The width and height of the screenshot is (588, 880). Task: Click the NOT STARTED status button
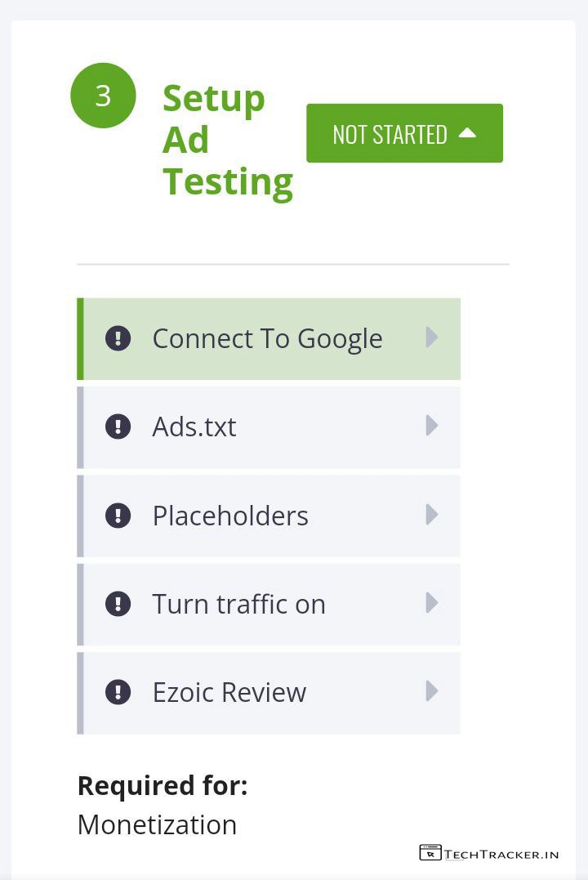[x=390, y=133]
